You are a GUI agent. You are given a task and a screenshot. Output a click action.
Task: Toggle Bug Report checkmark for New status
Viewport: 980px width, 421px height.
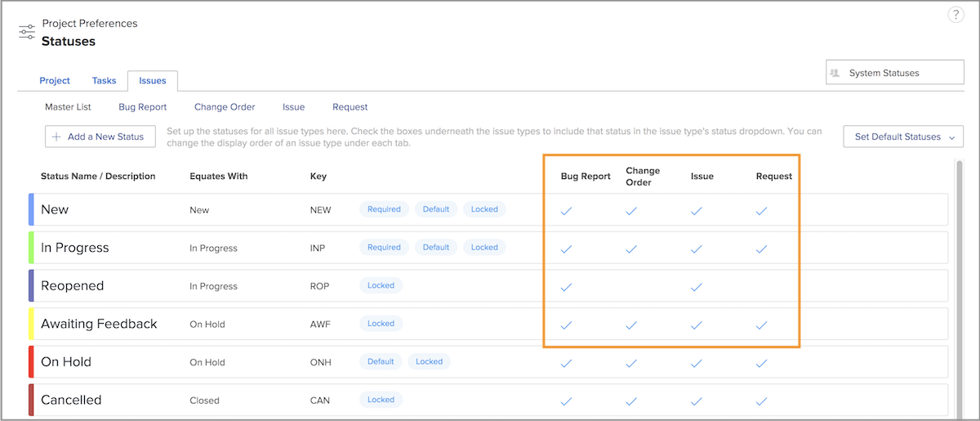(x=566, y=210)
